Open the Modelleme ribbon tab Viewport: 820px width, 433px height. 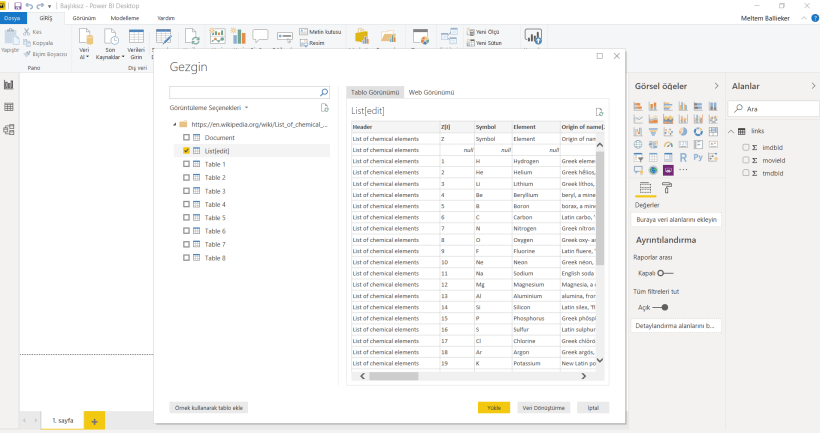(125, 18)
